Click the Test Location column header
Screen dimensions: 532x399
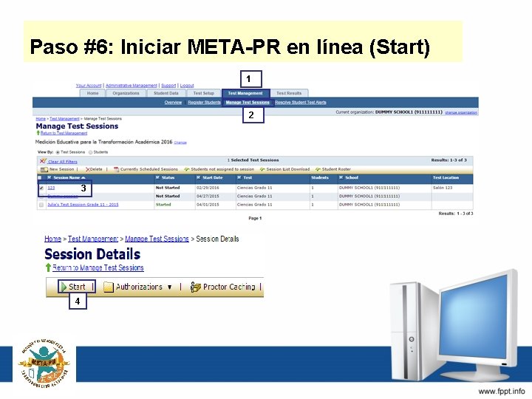pos(446,177)
